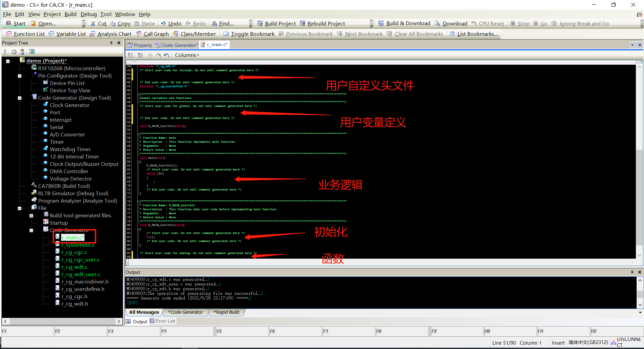644x349 pixels.
Task: Open the Window menu
Action: pos(125,14)
